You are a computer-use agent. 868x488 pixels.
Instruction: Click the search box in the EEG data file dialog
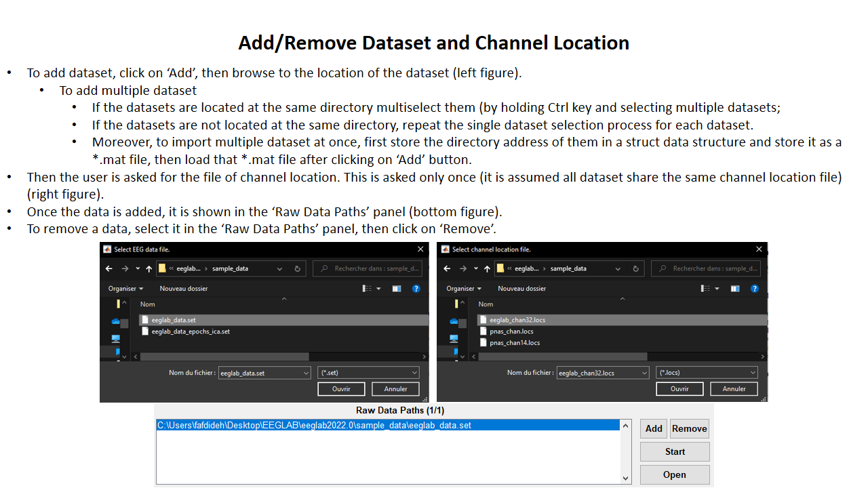(x=368, y=268)
